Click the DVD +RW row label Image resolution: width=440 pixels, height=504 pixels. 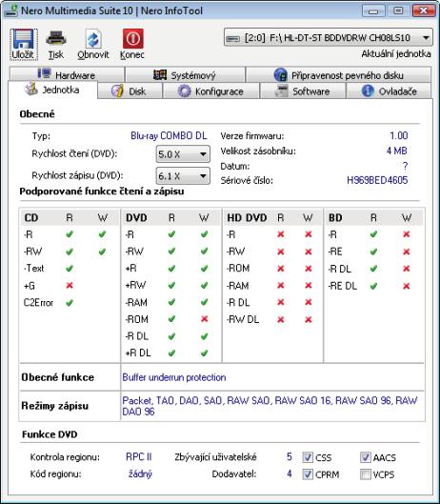(x=135, y=285)
